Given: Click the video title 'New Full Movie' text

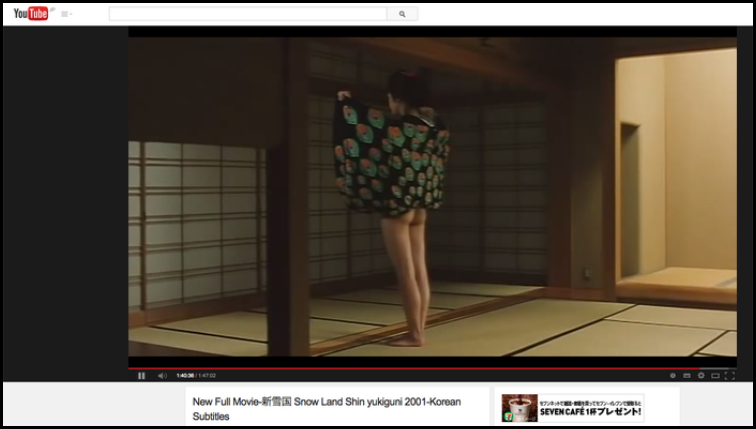Looking at the screenshot, I should pos(327,409).
